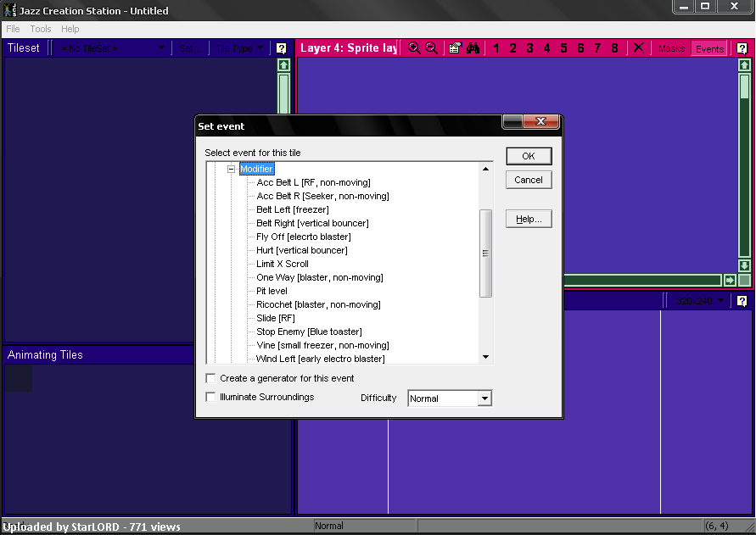Open the File menu
The width and height of the screenshot is (756, 535).
14,29
